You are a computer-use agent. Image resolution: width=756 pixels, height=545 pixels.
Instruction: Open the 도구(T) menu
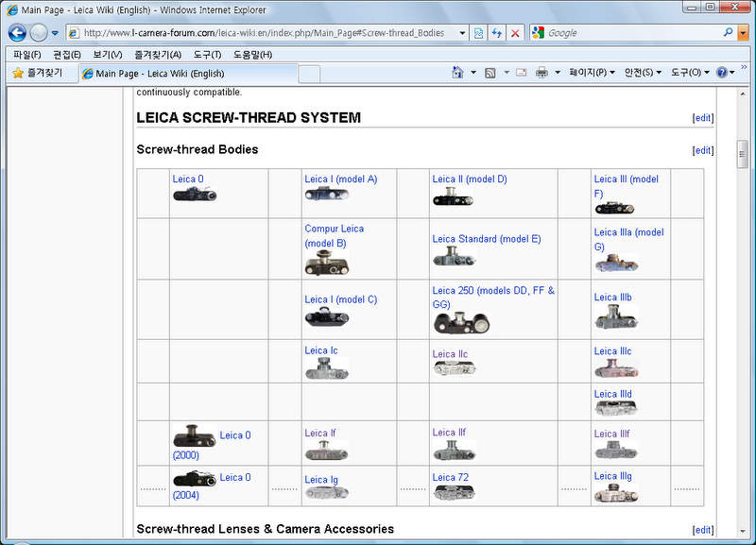coord(207,55)
